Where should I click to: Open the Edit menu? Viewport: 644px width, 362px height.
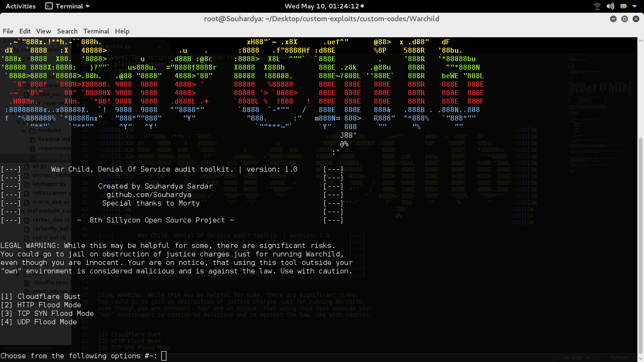point(25,31)
